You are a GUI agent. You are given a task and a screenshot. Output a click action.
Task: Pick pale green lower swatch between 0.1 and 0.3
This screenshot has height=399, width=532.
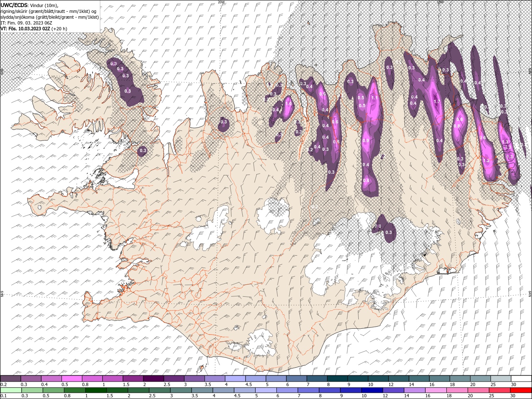coord(11,390)
